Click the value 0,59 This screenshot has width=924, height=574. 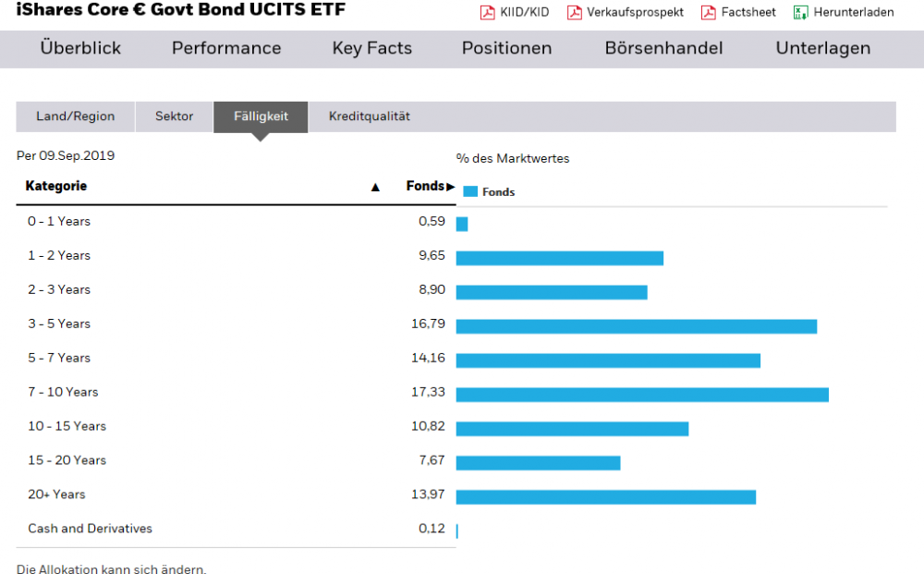point(432,222)
